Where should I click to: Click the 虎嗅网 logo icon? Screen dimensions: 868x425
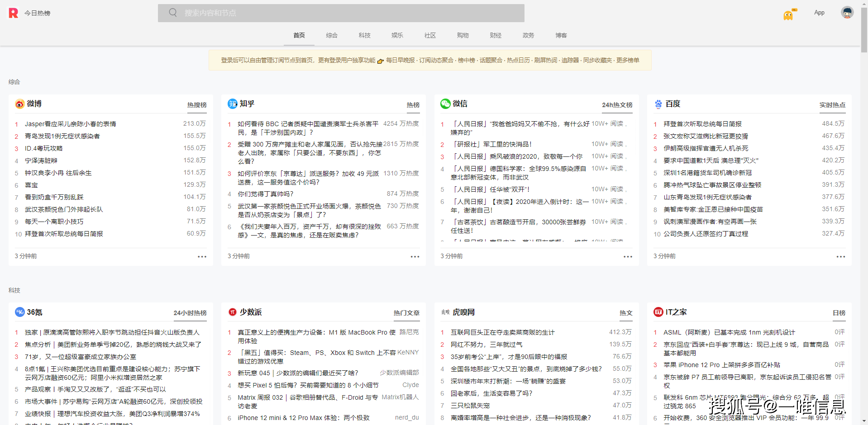[445, 312]
